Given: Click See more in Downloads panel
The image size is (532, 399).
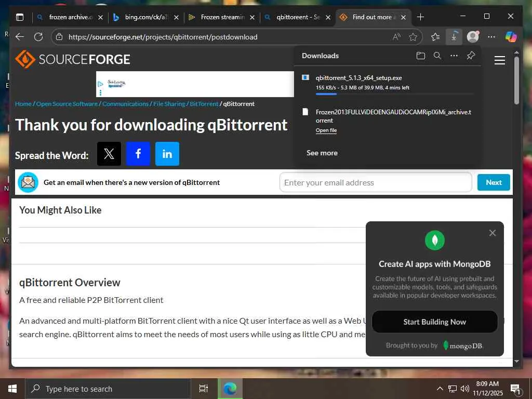Looking at the screenshot, I should click(x=322, y=153).
